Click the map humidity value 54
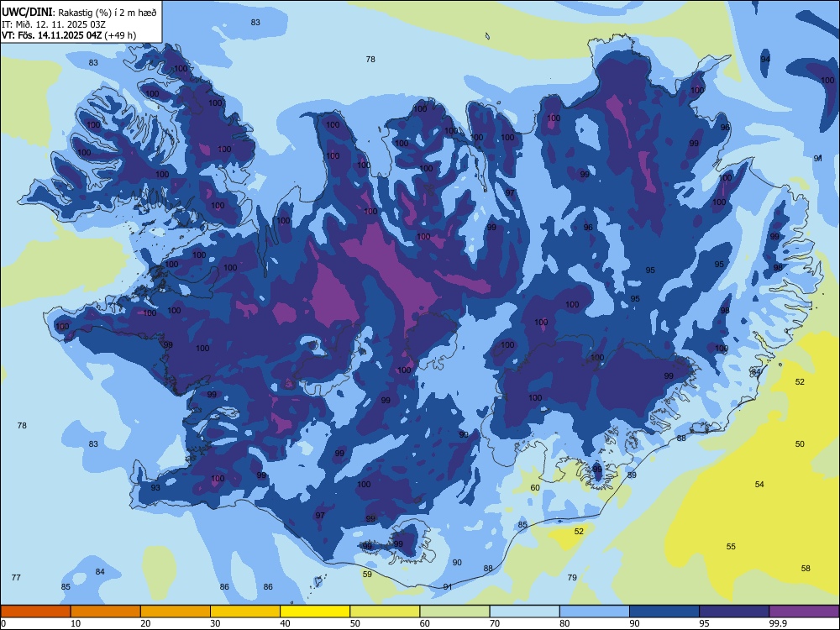Viewport: 840px width, 630px height. 759,485
